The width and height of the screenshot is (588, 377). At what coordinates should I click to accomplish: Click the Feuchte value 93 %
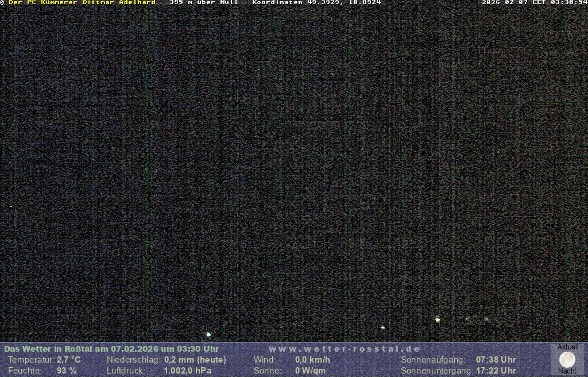coord(67,371)
